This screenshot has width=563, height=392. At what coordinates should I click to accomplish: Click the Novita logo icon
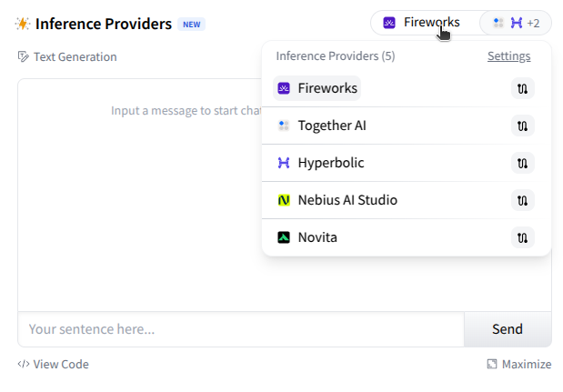[284, 237]
